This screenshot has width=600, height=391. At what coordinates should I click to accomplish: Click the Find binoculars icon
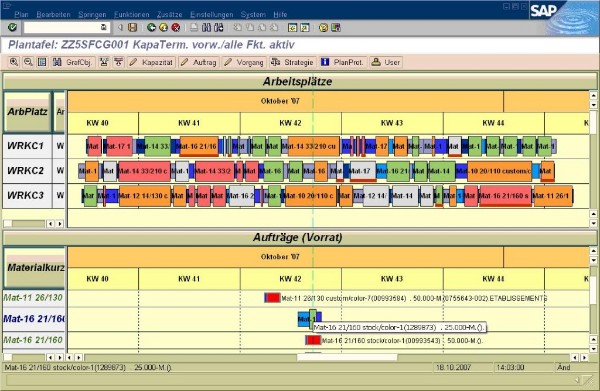206,28
